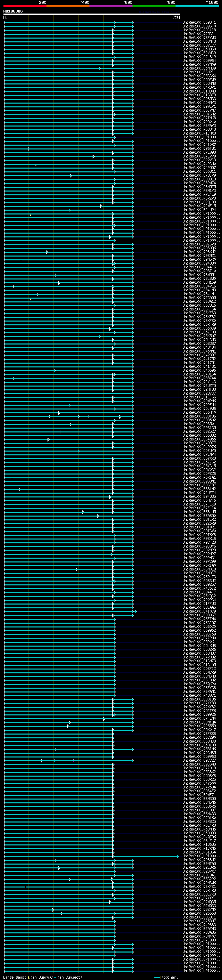
Task: Select hit UniRef100_A9TWR1
Action: coord(199,527)
